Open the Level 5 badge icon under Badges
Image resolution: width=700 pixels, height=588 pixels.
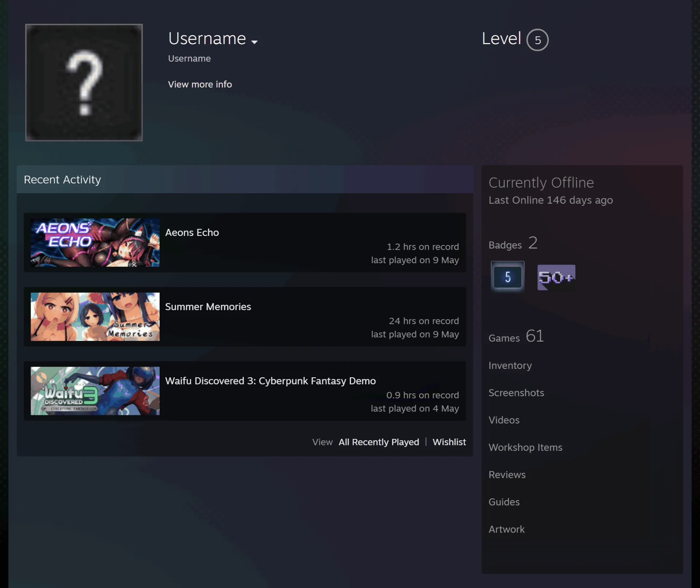pos(507,277)
